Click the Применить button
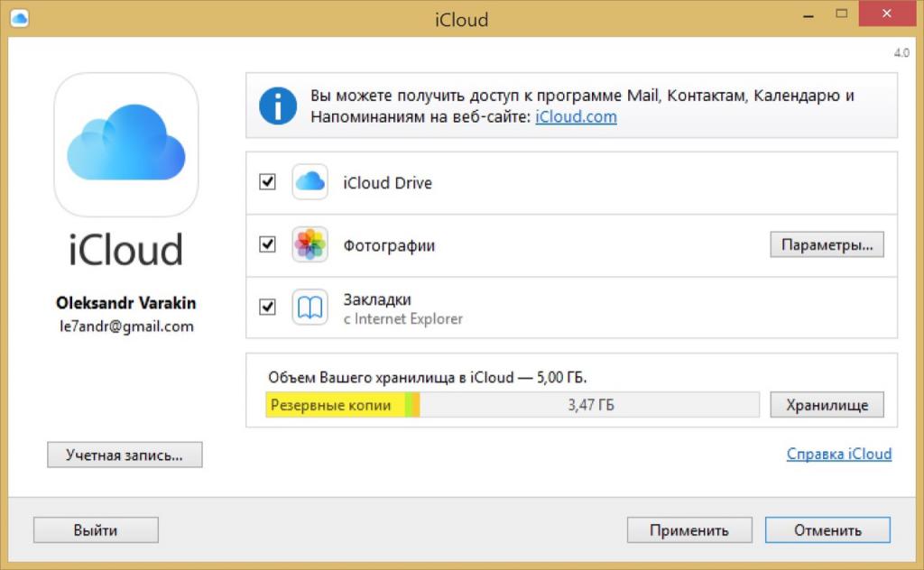This screenshot has height=570, width=924. pyautogui.click(x=689, y=529)
